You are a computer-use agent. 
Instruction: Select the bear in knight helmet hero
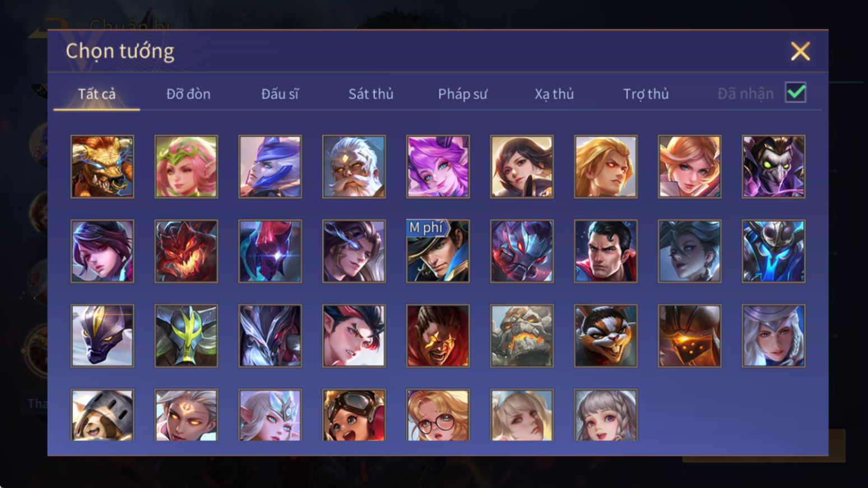click(x=102, y=415)
